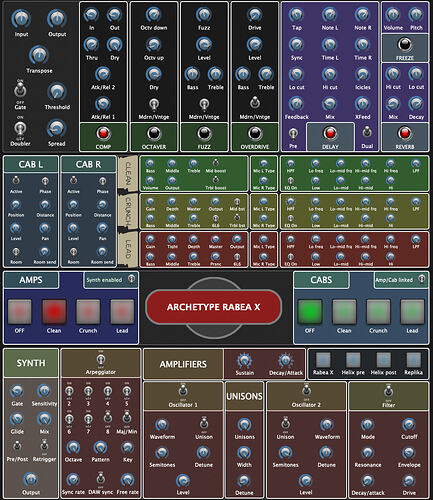This screenshot has width=433, height=500.
Task: Click the CAB R header
Action: [x=88, y=164]
